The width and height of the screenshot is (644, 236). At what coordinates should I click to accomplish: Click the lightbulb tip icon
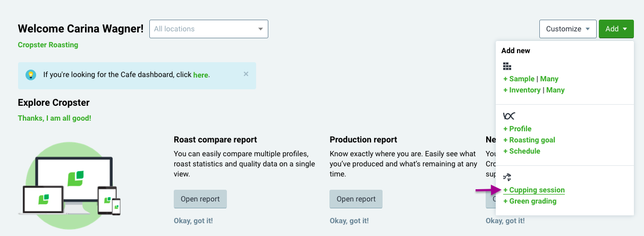pyautogui.click(x=31, y=75)
